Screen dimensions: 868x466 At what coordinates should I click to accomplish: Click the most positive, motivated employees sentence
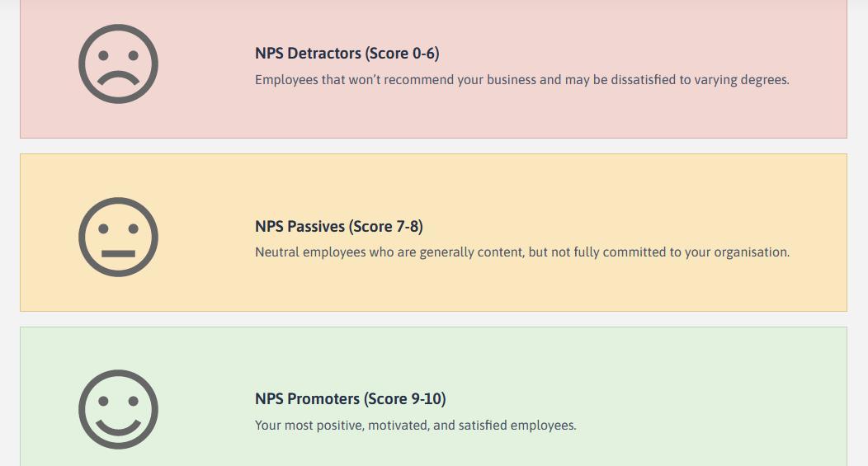416,425
